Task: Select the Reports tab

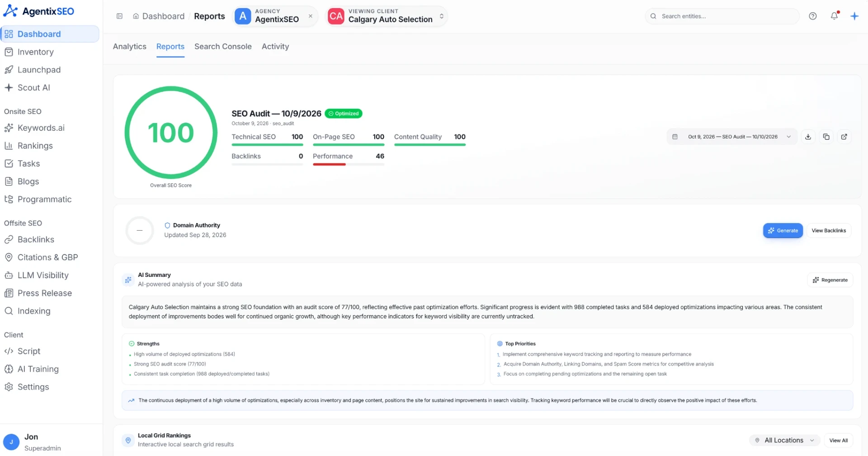Action: tap(170, 47)
